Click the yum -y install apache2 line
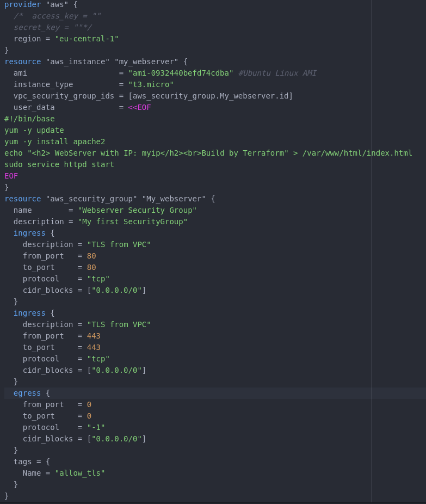This screenshot has height=504, width=426. pyautogui.click(x=54, y=142)
